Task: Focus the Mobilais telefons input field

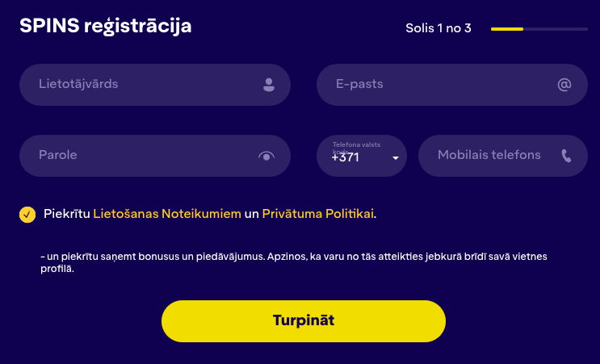Action: (x=502, y=156)
